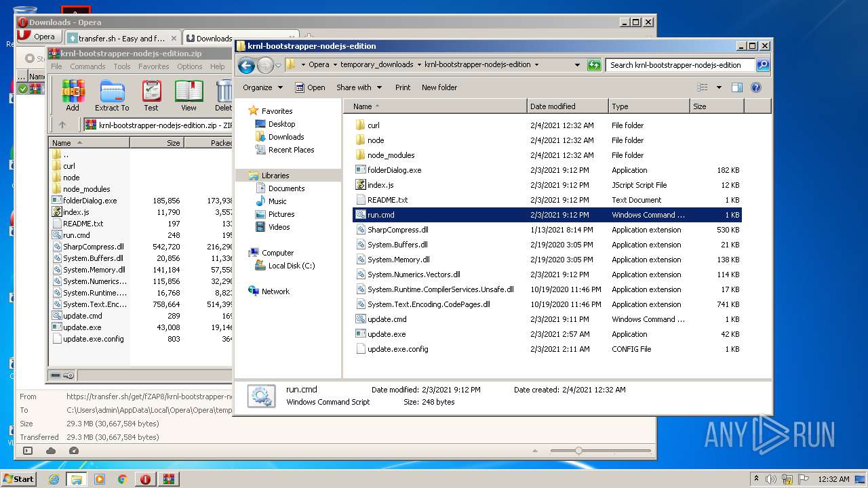868x488 pixels.
Task: Click Print in the Explorer toolbar
Action: coord(403,87)
